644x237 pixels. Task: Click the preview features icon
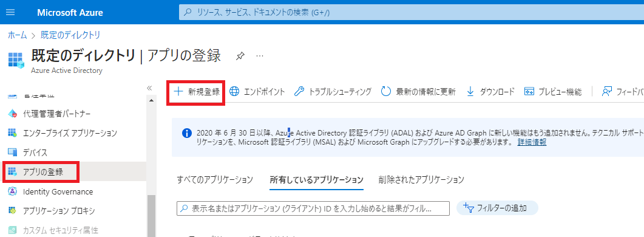click(x=529, y=91)
